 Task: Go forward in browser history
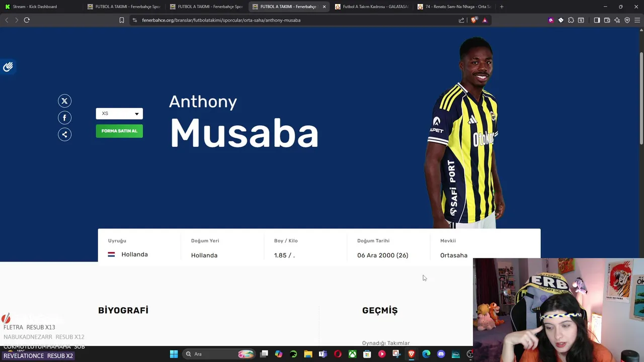[17, 20]
